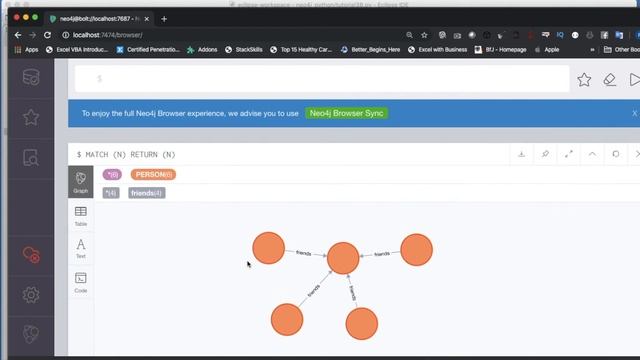Screen dimensions: 640x360
Task: Select the PERSON(6) node label pill
Action: (153, 175)
